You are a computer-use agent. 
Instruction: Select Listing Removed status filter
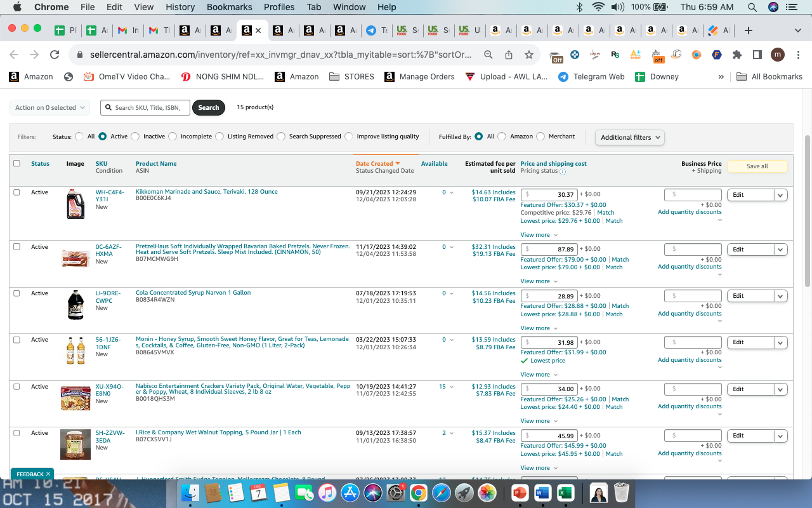click(219, 137)
